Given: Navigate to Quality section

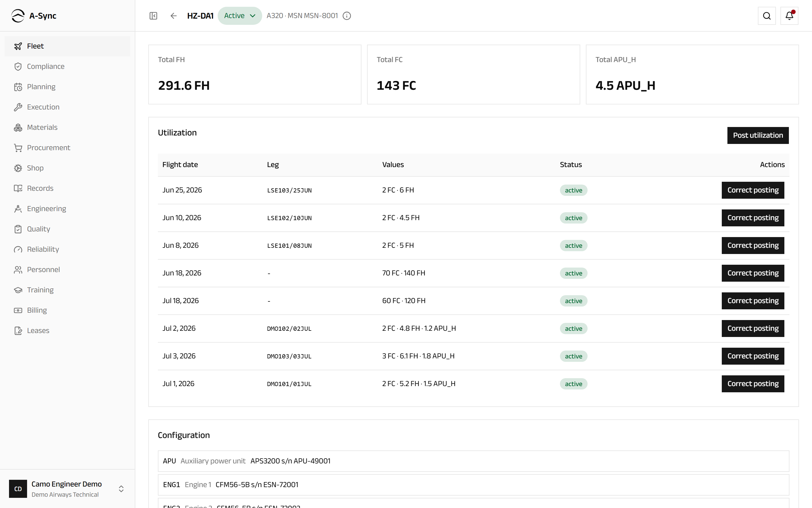Looking at the screenshot, I should pyautogui.click(x=67, y=229).
